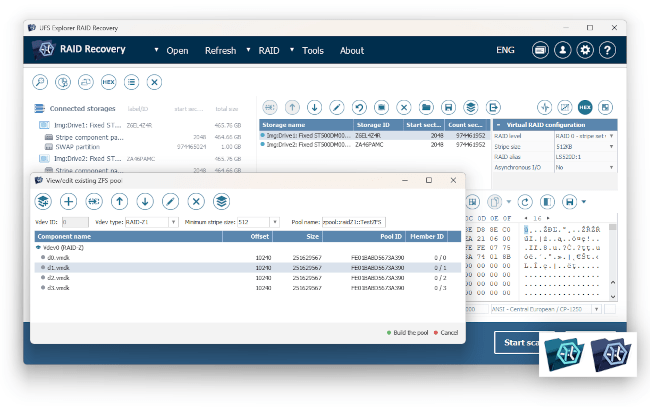
Task: Open the help question mark icon
Action: pos(608,50)
